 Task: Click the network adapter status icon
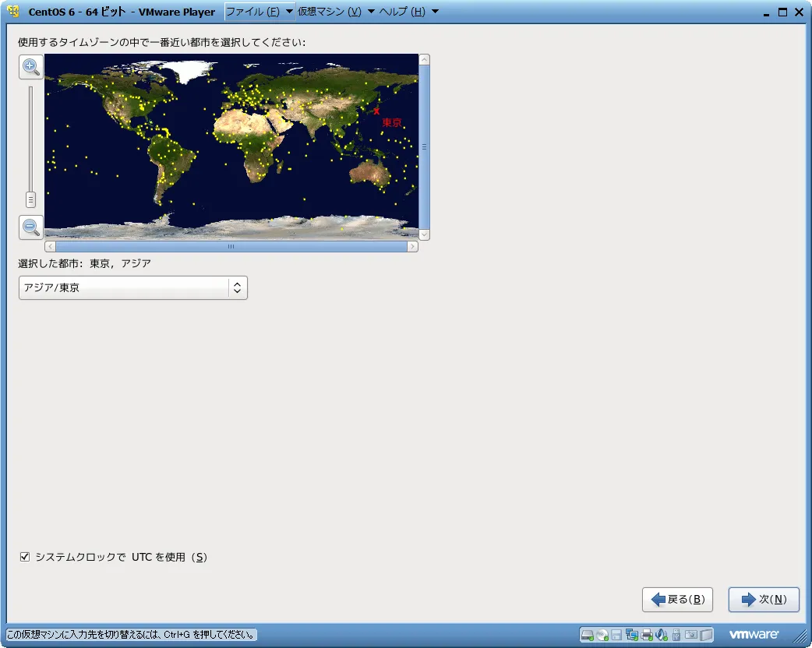pos(632,635)
